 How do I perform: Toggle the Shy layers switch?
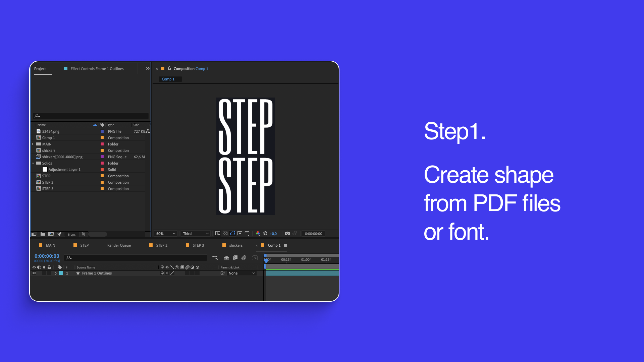click(226, 258)
